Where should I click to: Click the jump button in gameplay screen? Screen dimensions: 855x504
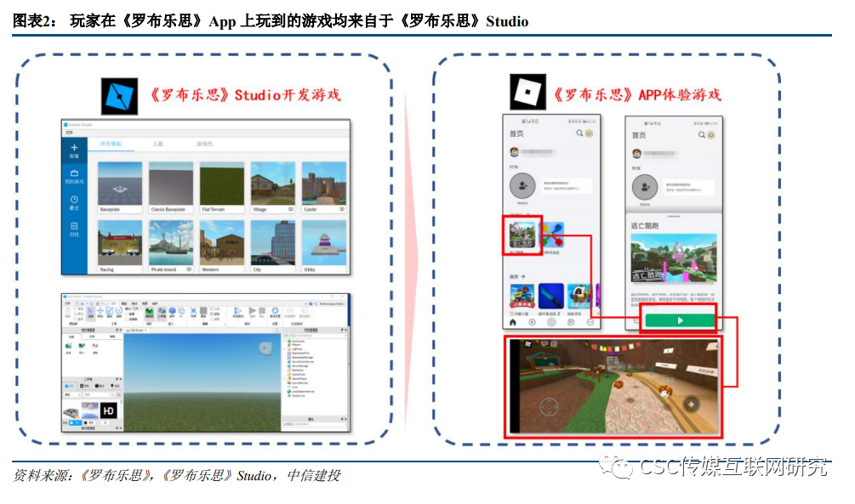click(x=692, y=405)
